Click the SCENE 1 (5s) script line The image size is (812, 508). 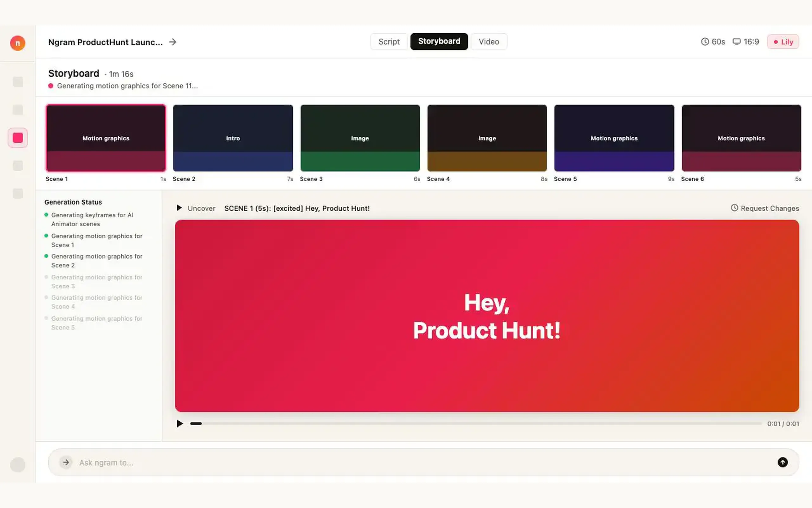[297, 208]
